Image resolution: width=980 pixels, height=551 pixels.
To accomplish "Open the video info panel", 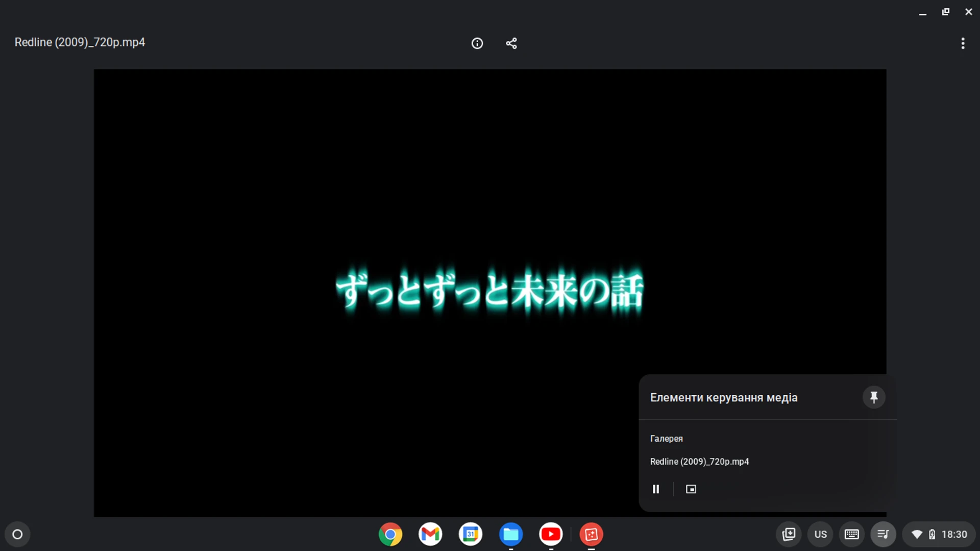I will [x=477, y=43].
